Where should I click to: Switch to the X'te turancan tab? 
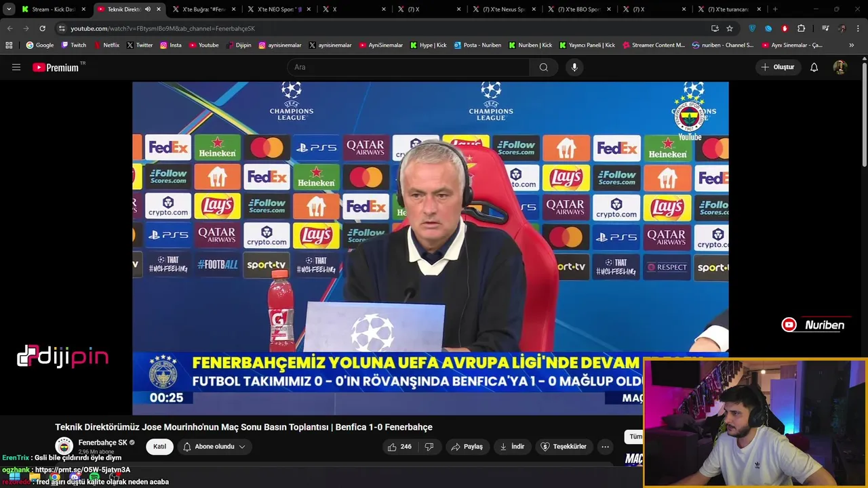click(x=729, y=9)
